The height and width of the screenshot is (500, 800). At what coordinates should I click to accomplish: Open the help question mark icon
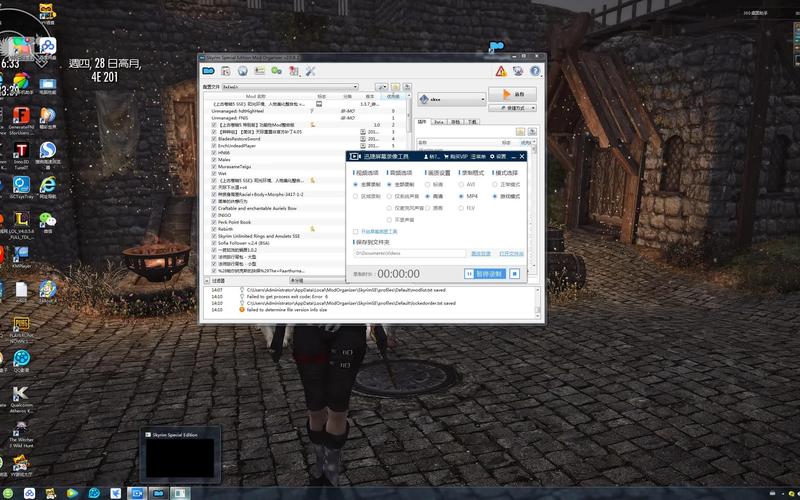click(533, 71)
